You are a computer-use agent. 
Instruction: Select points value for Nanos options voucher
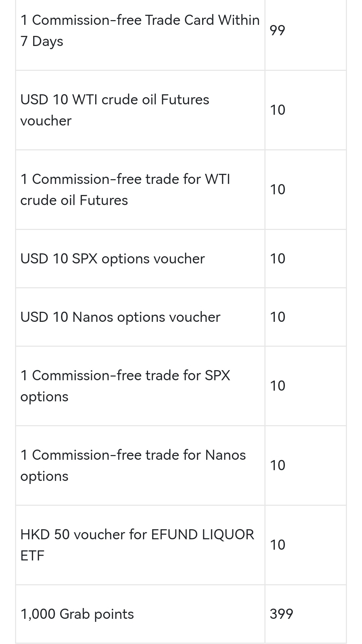(x=278, y=317)
